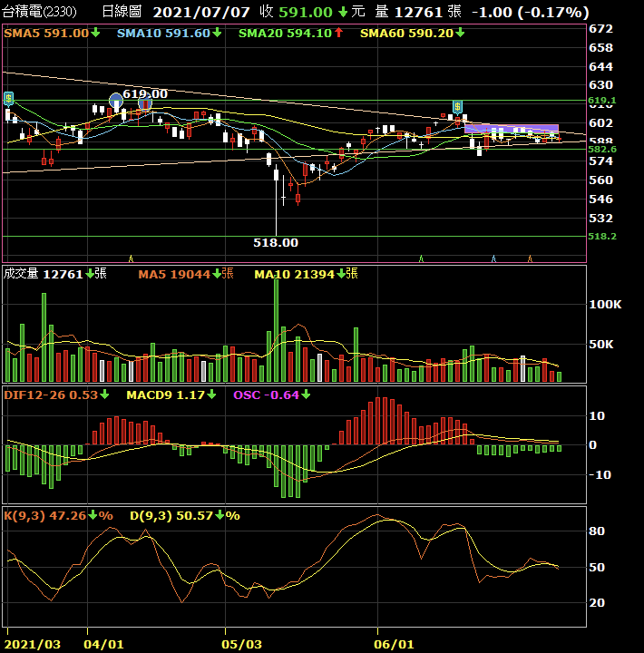Click the -10 label on the MACD axis
Viewport: 644px width, 653px height.
coord(600,474)
